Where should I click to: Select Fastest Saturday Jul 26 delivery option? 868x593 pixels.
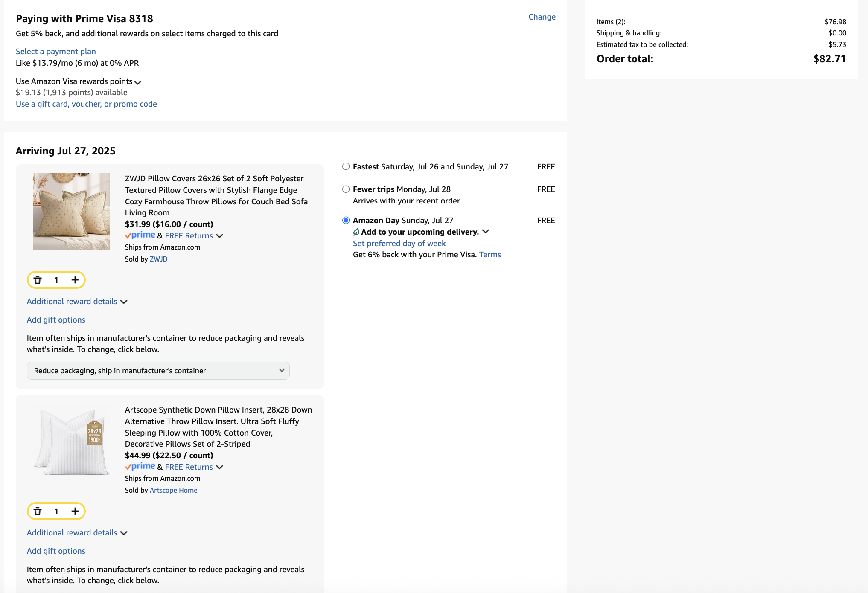(x=346, y=166)
